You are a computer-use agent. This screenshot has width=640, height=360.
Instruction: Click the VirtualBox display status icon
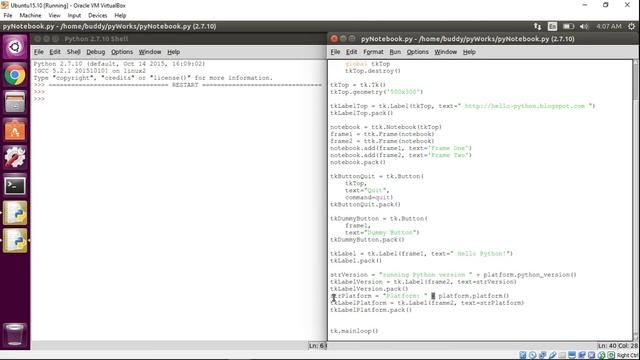click(x=572, y=355)
